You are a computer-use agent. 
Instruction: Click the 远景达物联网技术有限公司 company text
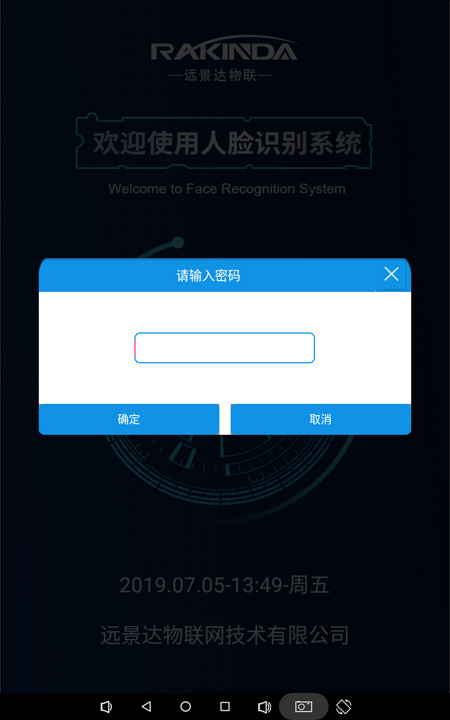click(225, 635)
